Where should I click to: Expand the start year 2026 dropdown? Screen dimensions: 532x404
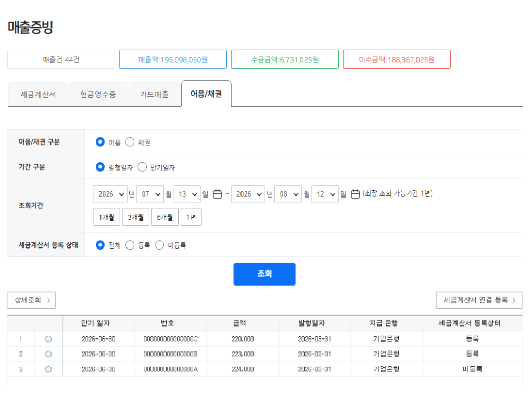(x=110, y=194)
